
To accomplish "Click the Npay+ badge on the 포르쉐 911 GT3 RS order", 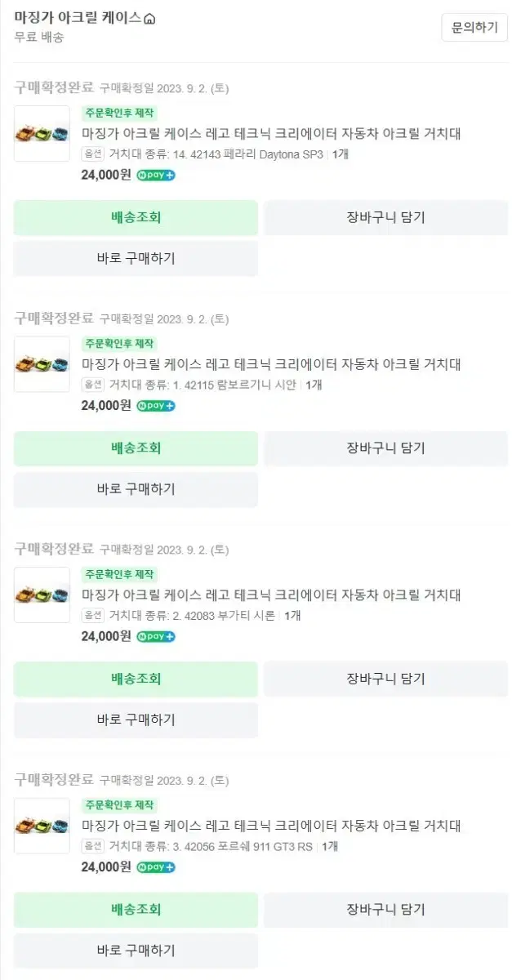I will [x=155, y=866].
